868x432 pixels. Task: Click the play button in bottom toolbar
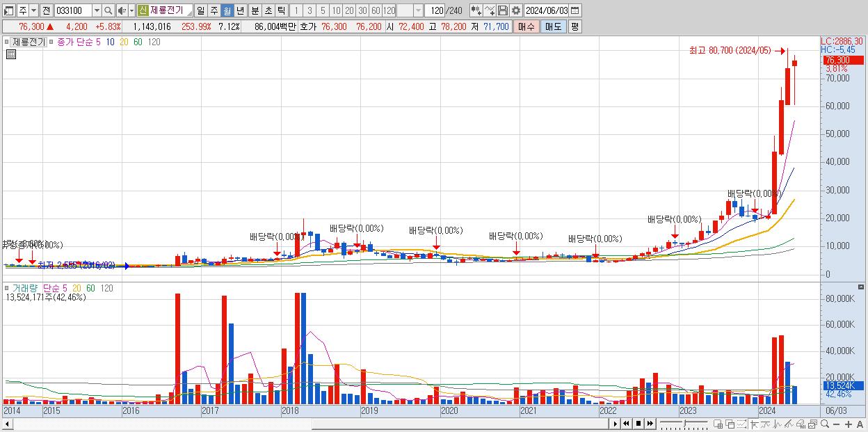[616, 424]
